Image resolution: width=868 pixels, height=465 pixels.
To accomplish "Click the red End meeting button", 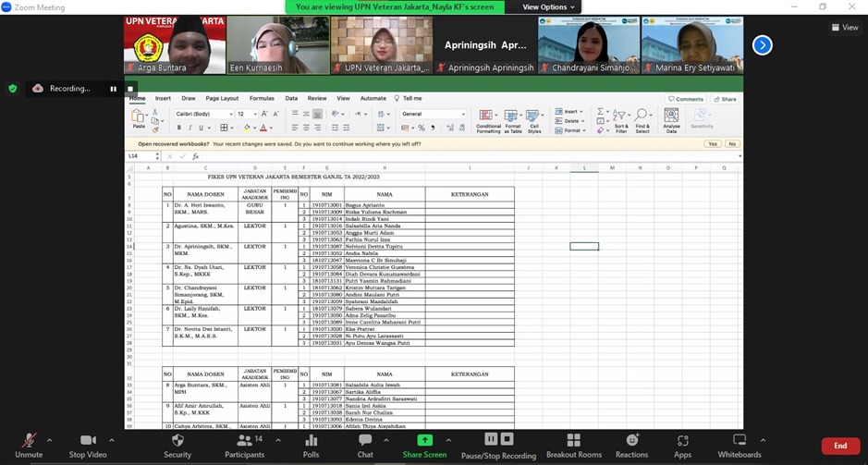I will tap(839, 446).
